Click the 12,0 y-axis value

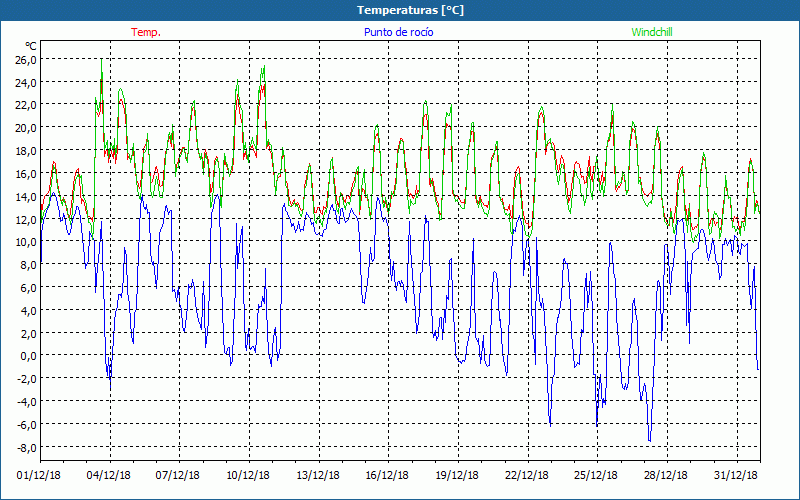click(x=26, y=219)
